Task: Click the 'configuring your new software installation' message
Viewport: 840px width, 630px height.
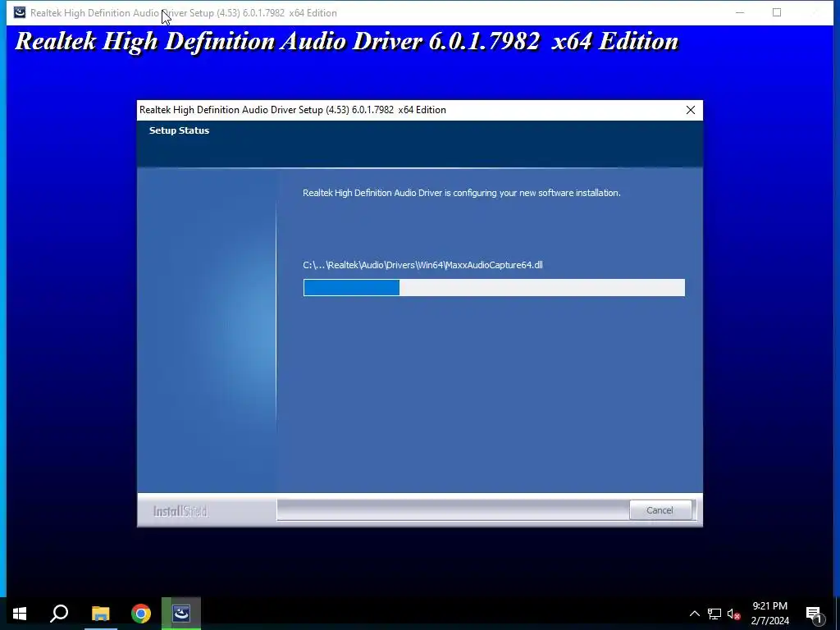Action: [461, 193]
